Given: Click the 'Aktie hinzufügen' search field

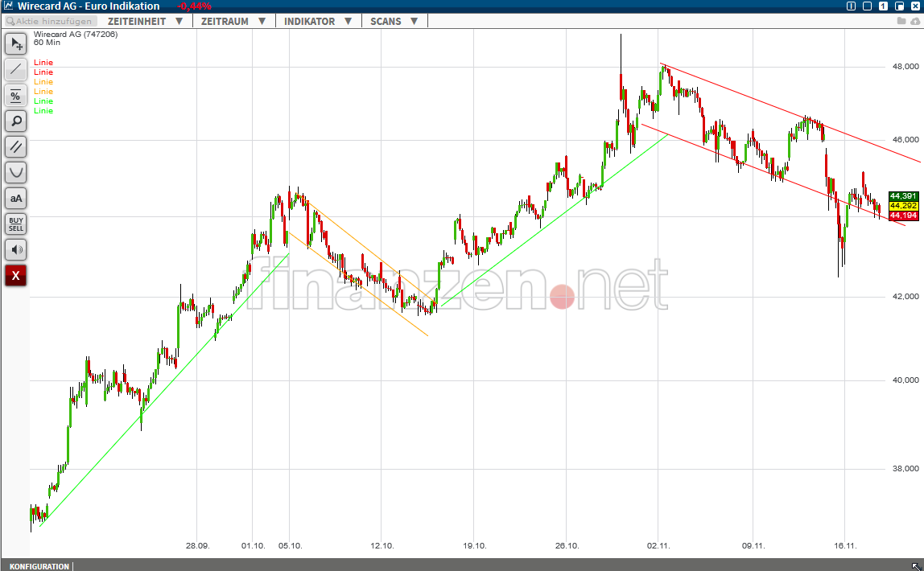Looking at the screenshot, I should click(x=51, y=21).
